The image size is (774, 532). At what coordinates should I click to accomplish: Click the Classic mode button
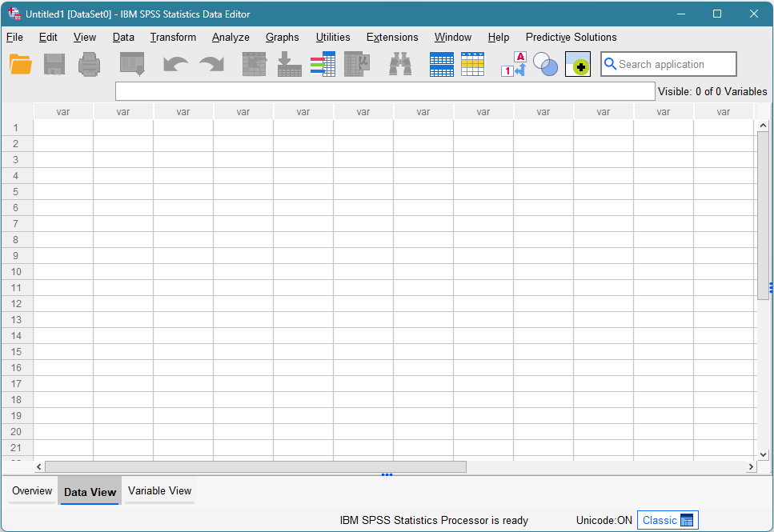[668, 520]
